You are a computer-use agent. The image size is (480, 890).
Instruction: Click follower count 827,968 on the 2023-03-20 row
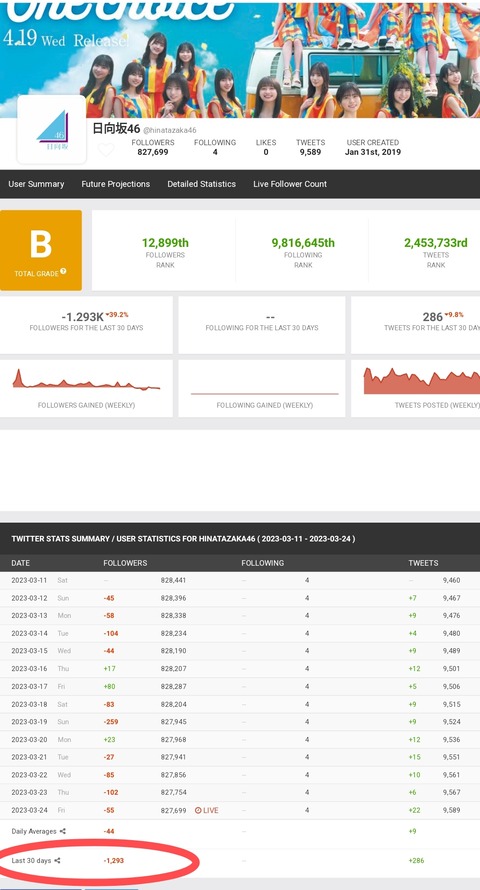point(173,740)
